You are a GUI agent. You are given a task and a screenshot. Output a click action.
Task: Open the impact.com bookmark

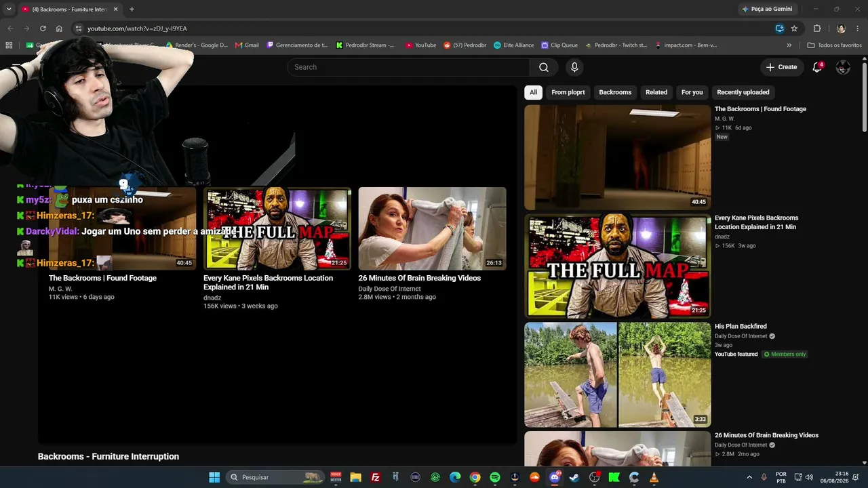tap(686, 45)
